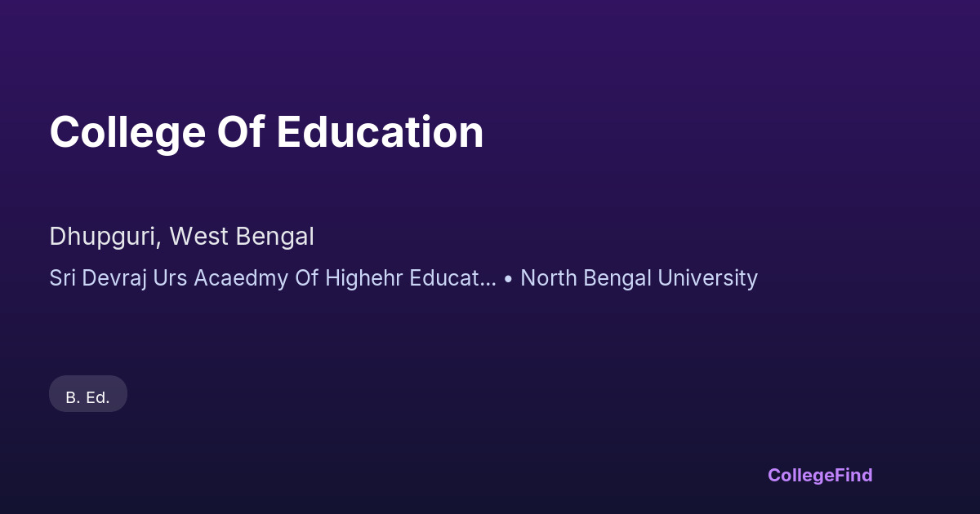This screenshot has width=980, height=514.
Task: Open the CollegeFind brand logo
Action: pos(819,475)
